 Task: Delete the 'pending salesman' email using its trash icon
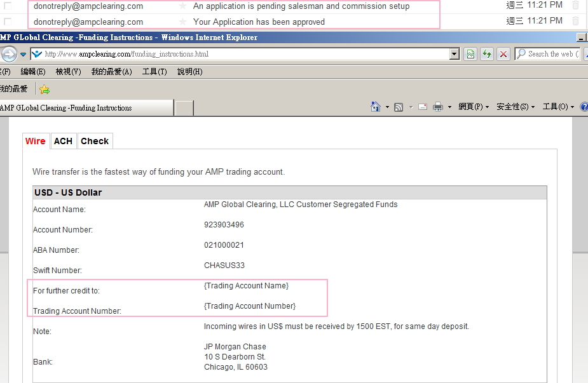[576, 5]
